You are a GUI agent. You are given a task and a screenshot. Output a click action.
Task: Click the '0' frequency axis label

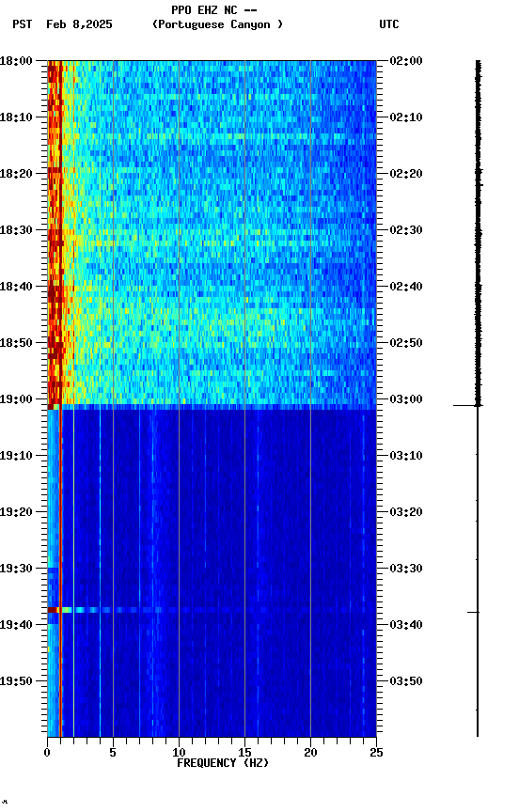click(47, 753)
